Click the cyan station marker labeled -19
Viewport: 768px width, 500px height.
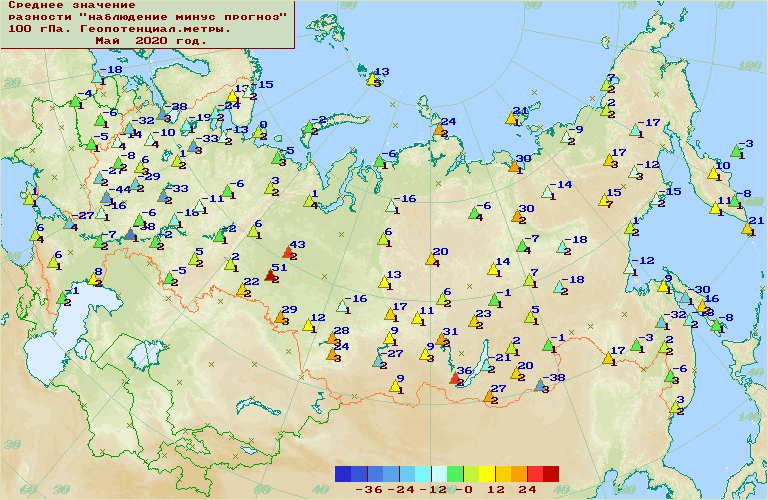186,125
